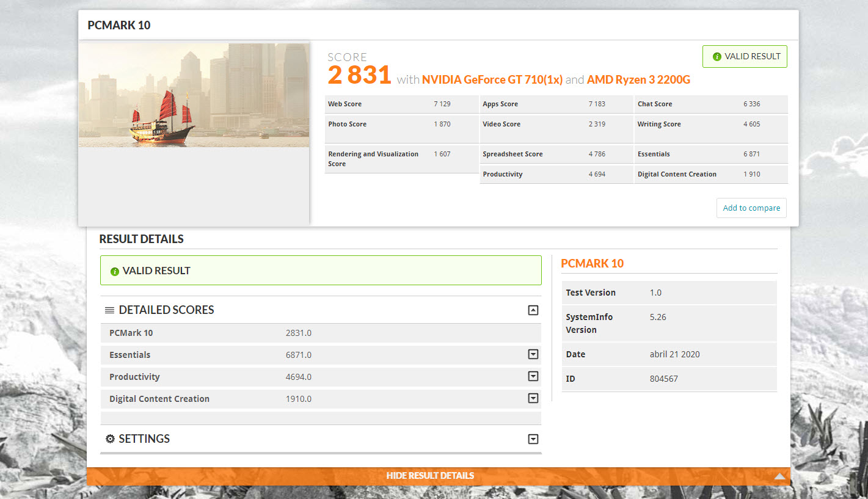Click the VALID RESULT badge button
This screenshot has height=499, width=868.
[x=745, y=56]
